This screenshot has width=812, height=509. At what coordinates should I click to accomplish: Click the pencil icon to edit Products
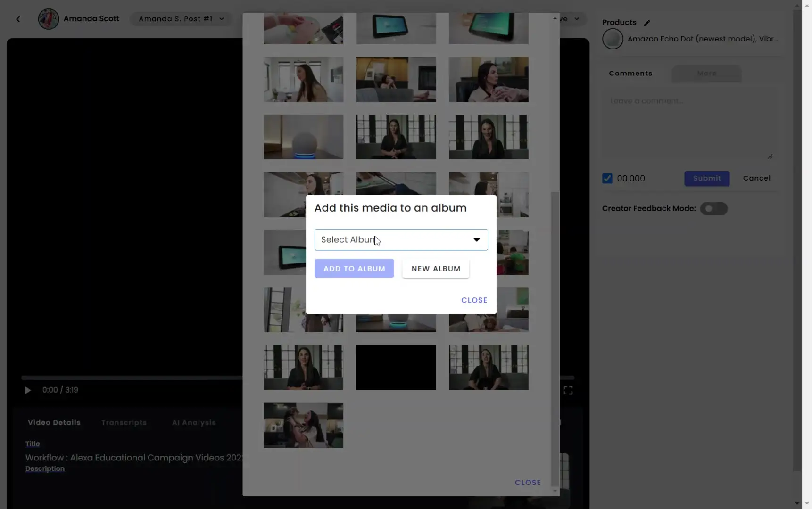(647, 22)
